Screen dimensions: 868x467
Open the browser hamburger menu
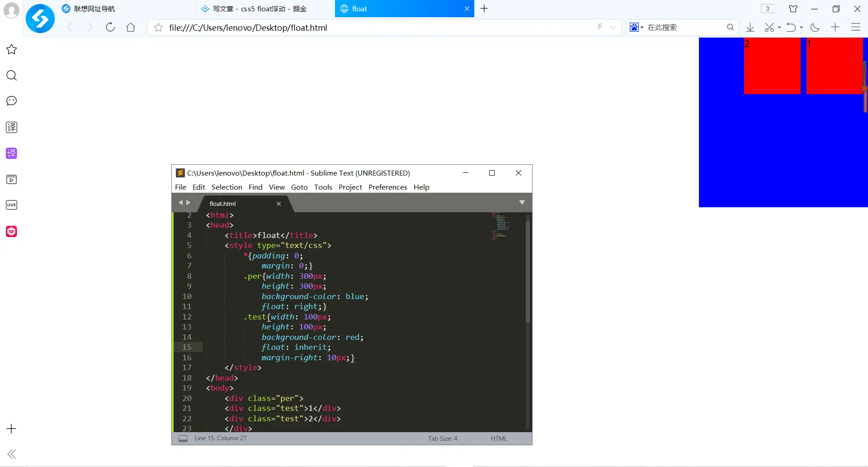[856, 27]
